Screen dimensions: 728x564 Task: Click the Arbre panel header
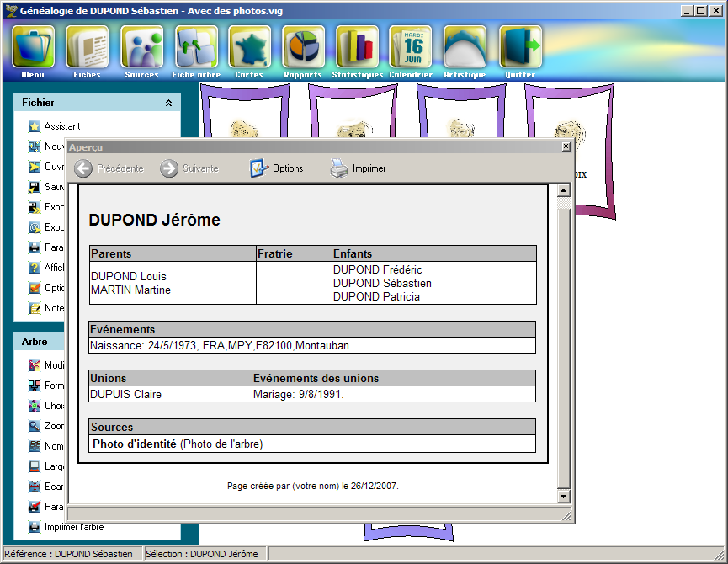39,342
